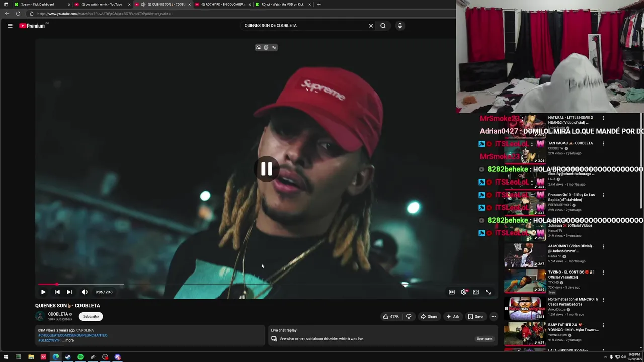This screenshot has height=362, width=644.
Task: Reload the page
Action: [x=18, y=14]
